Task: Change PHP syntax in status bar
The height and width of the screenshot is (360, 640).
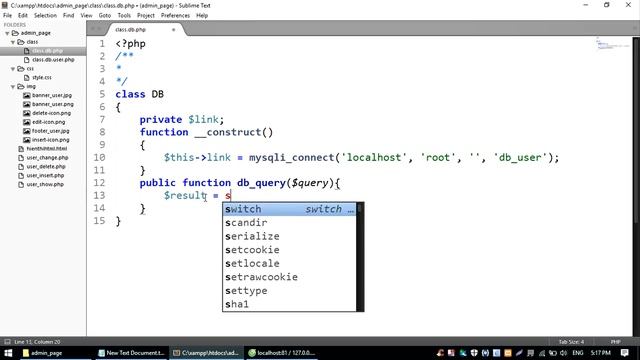Action: pos(616,342)
